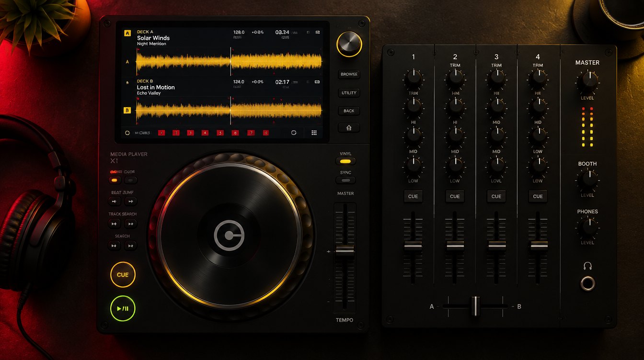
Task: Trigger hot cue pad 3 on the screen
Action: pyautogui.click(x=190, y=133)
